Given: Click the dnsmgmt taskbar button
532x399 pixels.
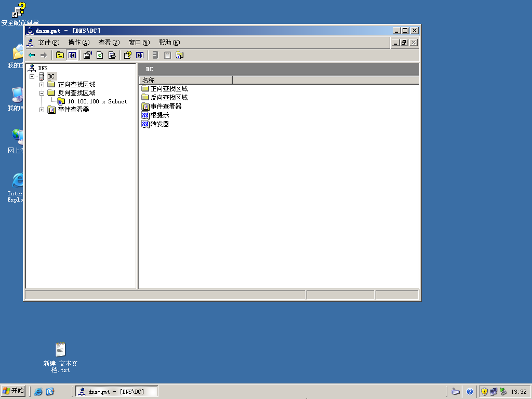Looking at the screenshot, I should 117,392.
